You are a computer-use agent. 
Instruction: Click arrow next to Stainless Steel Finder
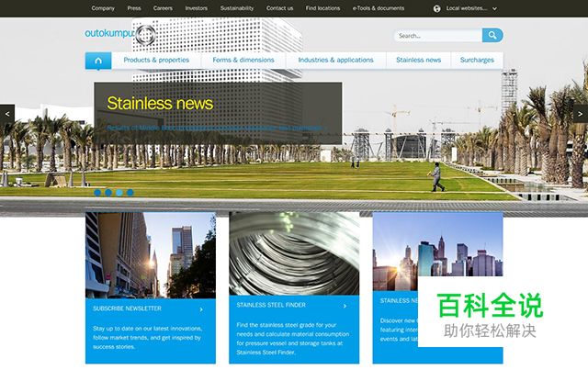point(345,306)
